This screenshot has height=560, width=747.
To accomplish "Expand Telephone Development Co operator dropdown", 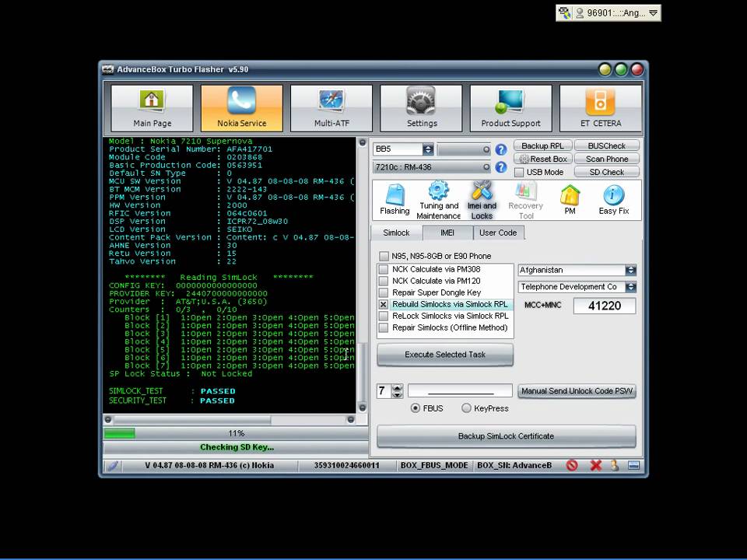I will (630, 287).
